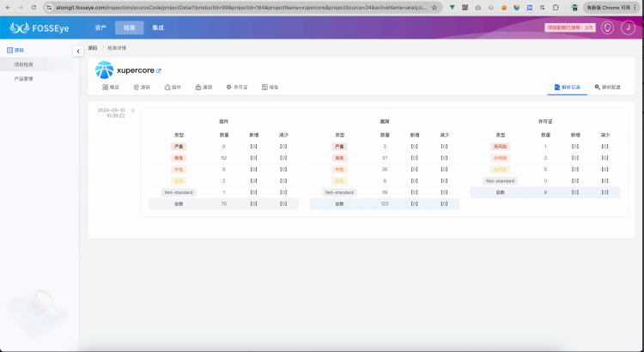This screenshot has height=352, width=644.
Task: Click the 低风险 tag in 许可证 table
Action: pyautogui.click(x=500, y=169)
